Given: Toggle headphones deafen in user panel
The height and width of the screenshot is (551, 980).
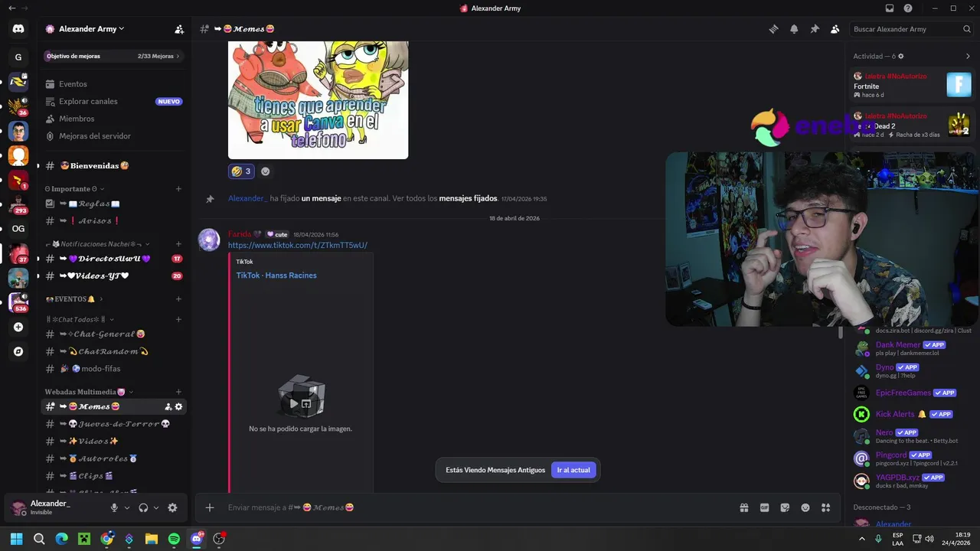Looking at the screenshot, I should 143,507.
